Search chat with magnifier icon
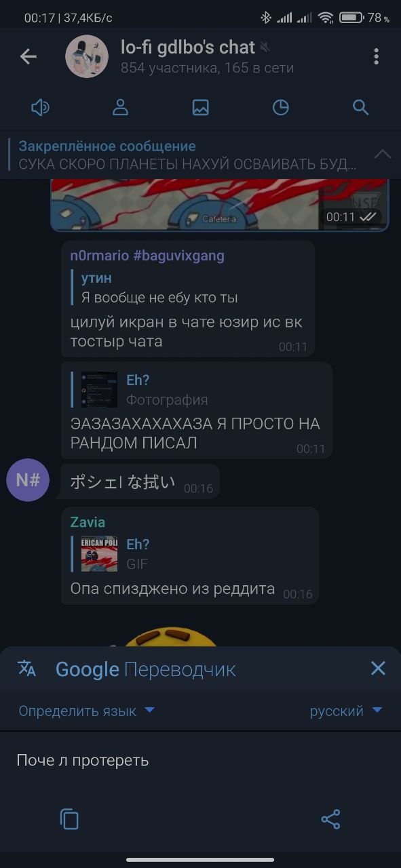401x868 pixels. tap(361, 107)
